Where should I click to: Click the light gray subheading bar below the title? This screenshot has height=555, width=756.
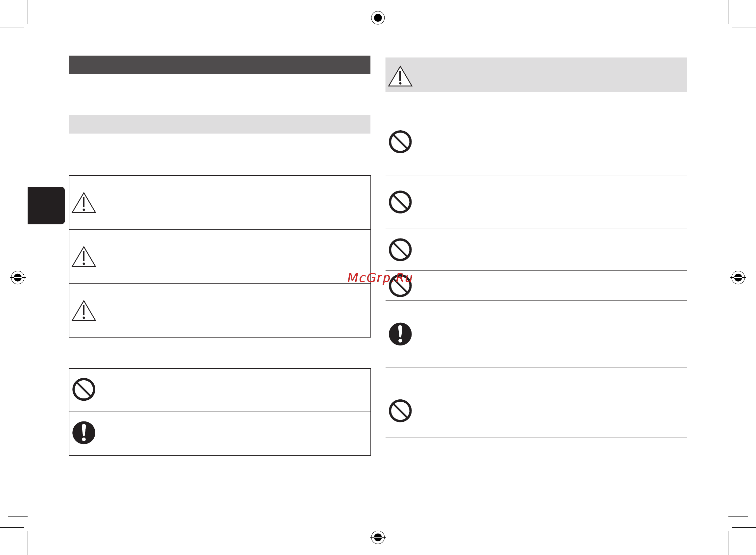point(220,124)
